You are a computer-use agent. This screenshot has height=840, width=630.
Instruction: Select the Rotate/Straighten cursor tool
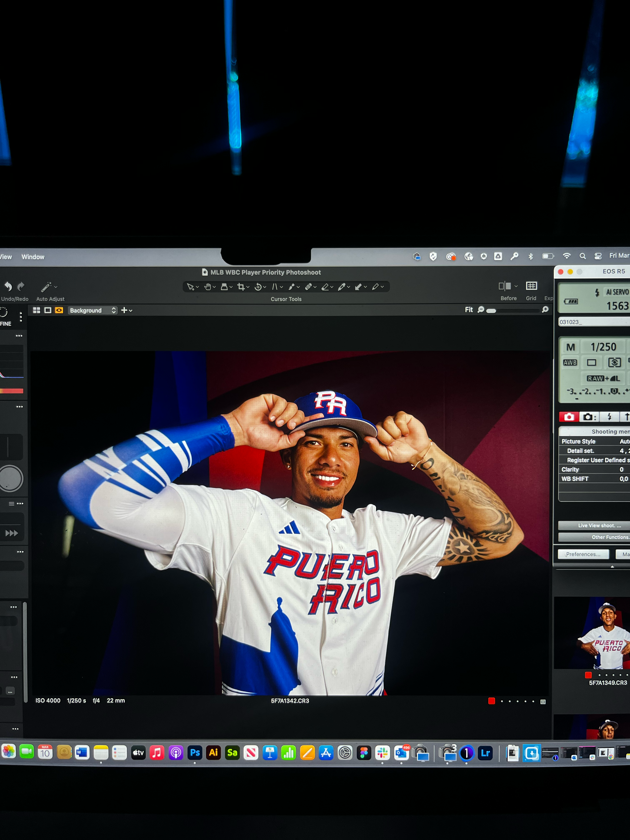(x=258, y=287)
